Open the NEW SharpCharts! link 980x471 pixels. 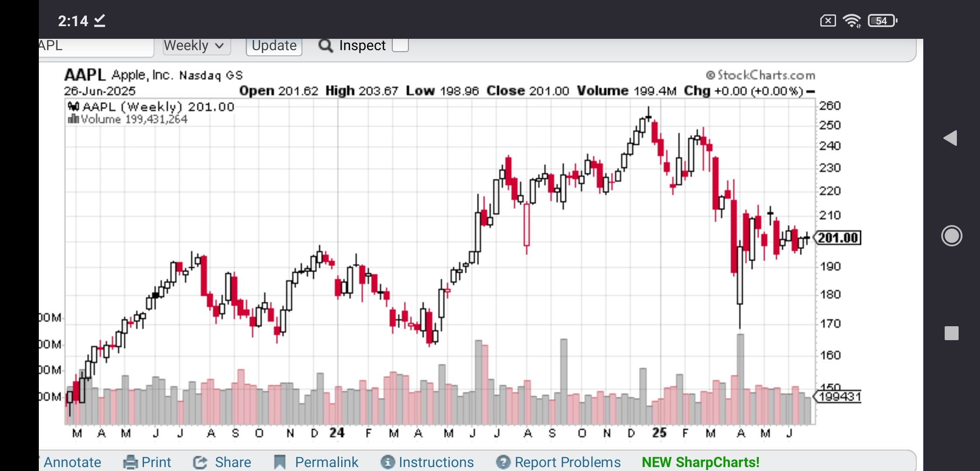(700, 462)
